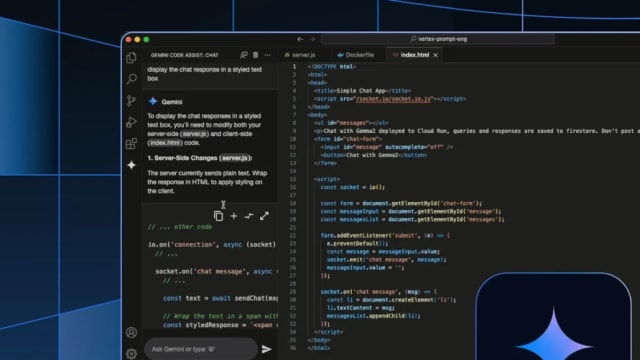Click the closing '</html>' tag line
This screenshot has width=640, height=360.
[x=318, y=348]
